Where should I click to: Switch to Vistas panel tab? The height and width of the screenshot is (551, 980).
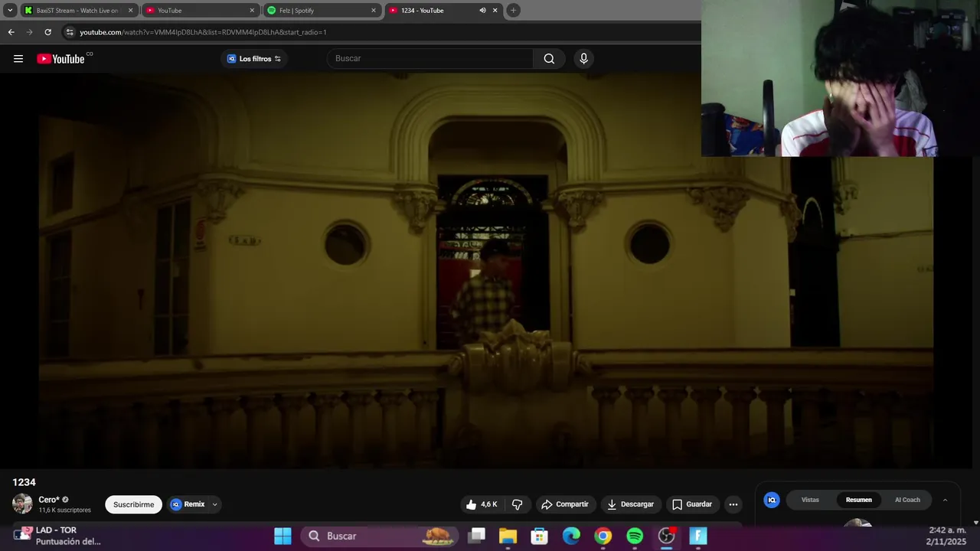[810, 500]
